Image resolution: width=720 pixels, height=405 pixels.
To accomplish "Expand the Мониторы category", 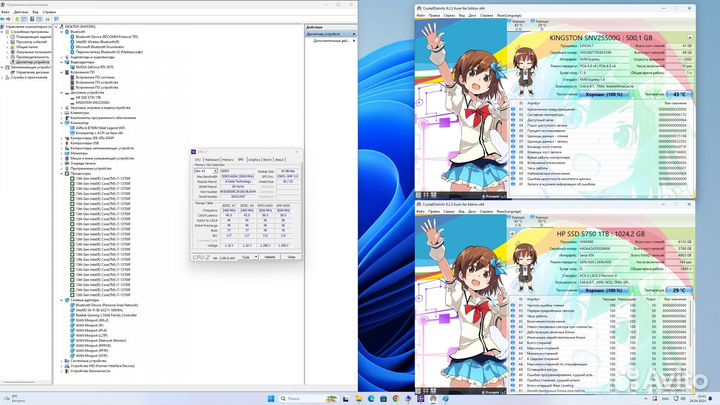I will pyautogui.click(x=62, y=153).
